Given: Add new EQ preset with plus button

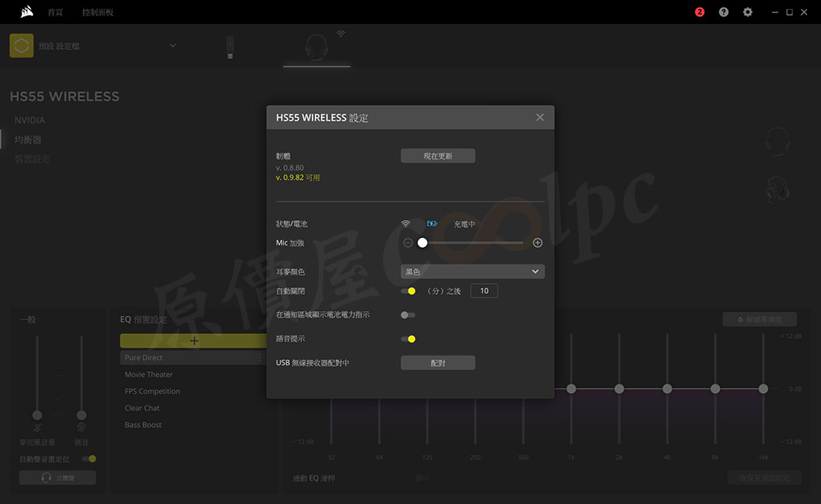Looking at the screenshot, I should click(193, 341).
